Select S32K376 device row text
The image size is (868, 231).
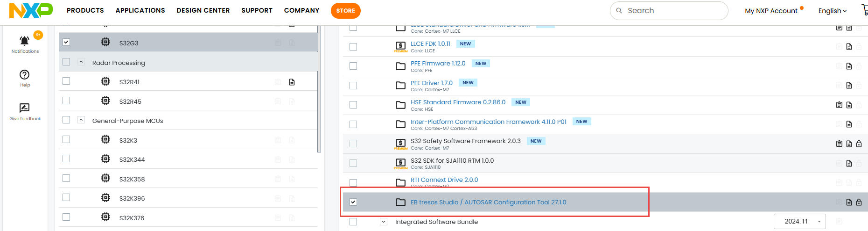pos(132,218)
